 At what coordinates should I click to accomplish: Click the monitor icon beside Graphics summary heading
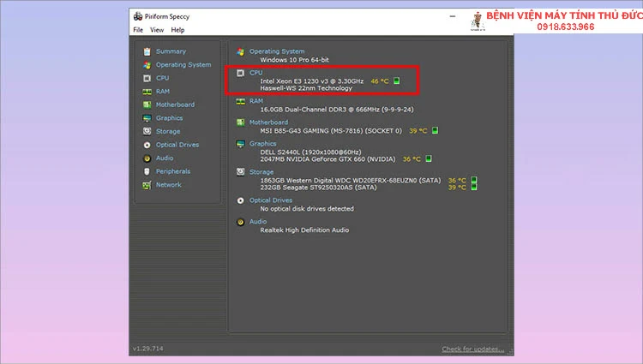click(x=241, y=144)
